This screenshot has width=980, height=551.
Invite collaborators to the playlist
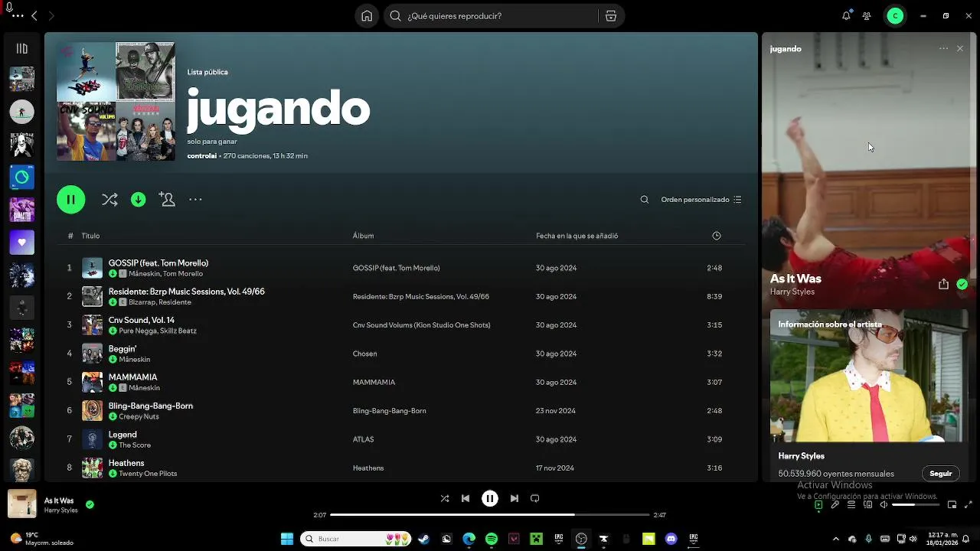tap(167, 199)
